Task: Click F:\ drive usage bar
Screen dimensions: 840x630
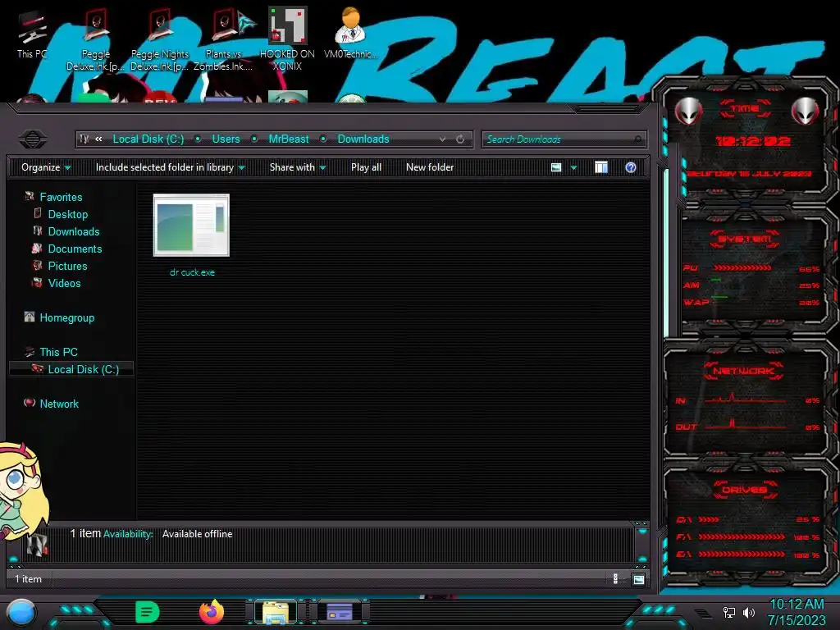Action: tap(742, 536)
